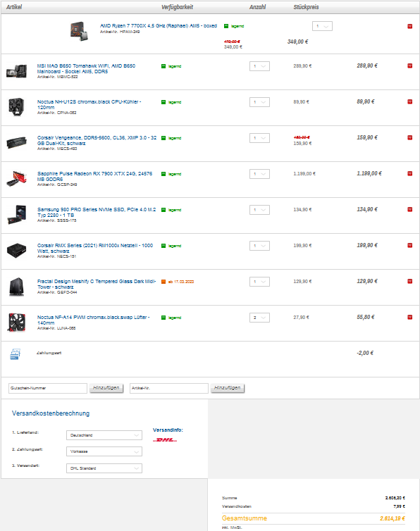The width and height of the screenshot is (420, 531).
Task: Delete MSI MAG B650 Tomahawk from cart
Action: point(409,65)
